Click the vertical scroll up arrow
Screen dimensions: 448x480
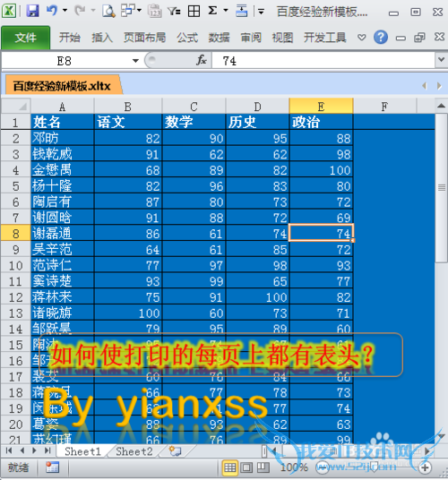click(441, 106)
